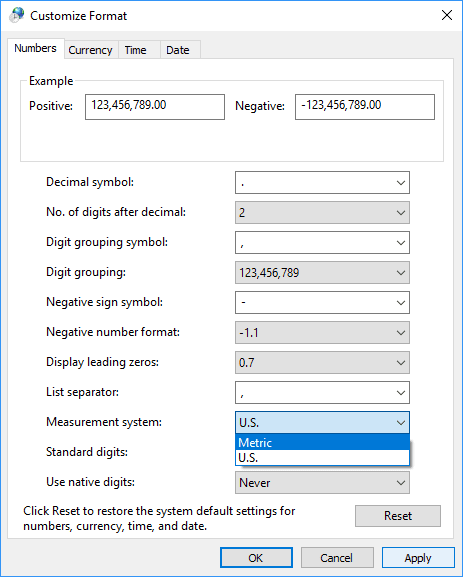The height and width of the screenshot is (577, 463).
Task: Open the List separator combo box
Action: point(322,393)
